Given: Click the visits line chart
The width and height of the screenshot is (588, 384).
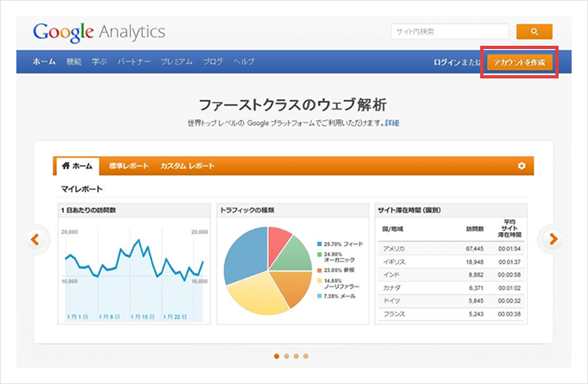Looking at the screenshot, I should coord(134,274).
